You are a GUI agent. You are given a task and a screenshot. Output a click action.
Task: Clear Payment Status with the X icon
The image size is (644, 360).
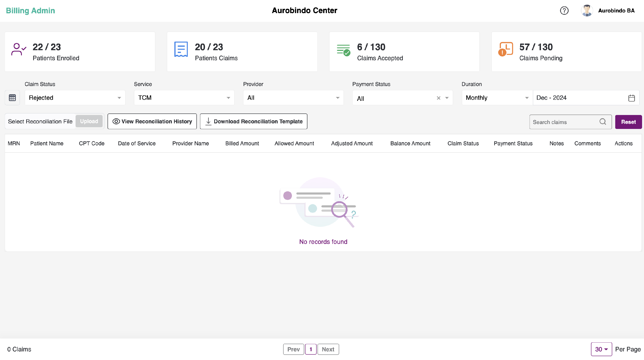point(438,98)
